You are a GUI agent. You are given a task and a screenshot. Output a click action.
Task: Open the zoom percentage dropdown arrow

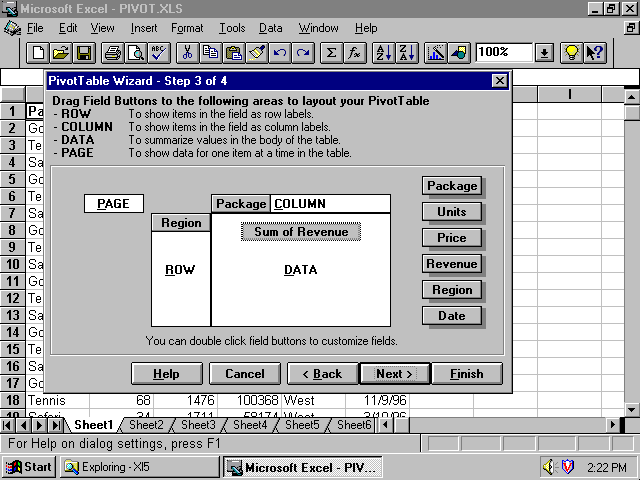click(544, 53)
